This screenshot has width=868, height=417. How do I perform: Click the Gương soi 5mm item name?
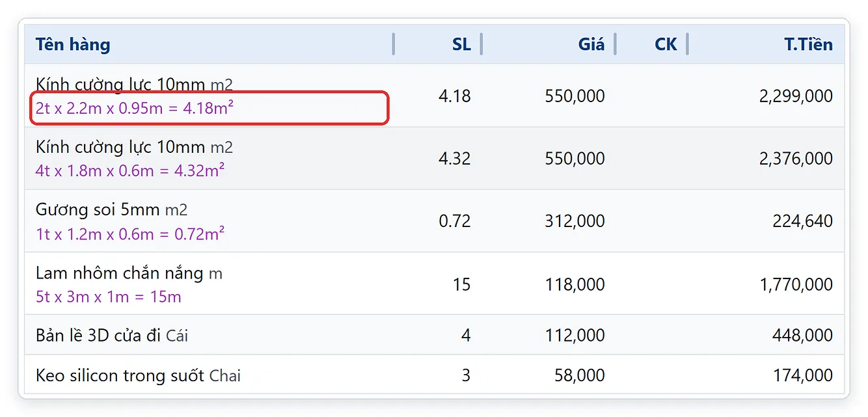tap(98, 209)
